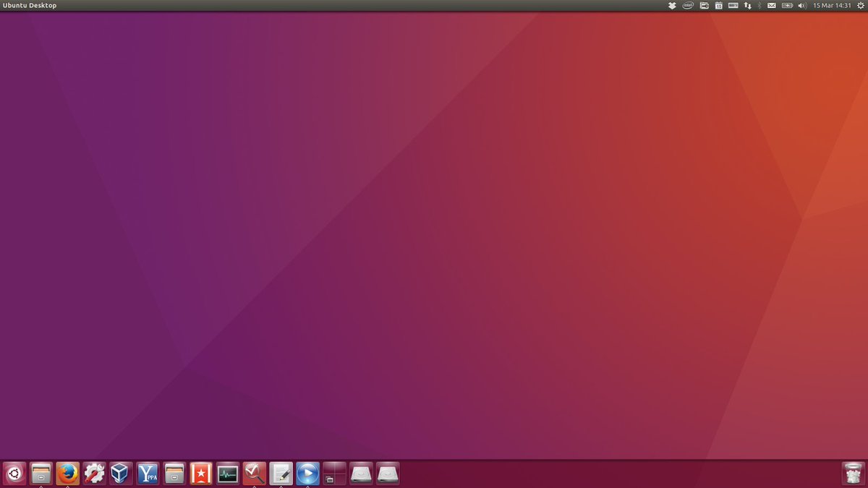Open the sound volume indicator
Viewport: 868px width, 488px height.
click(801, 5)
